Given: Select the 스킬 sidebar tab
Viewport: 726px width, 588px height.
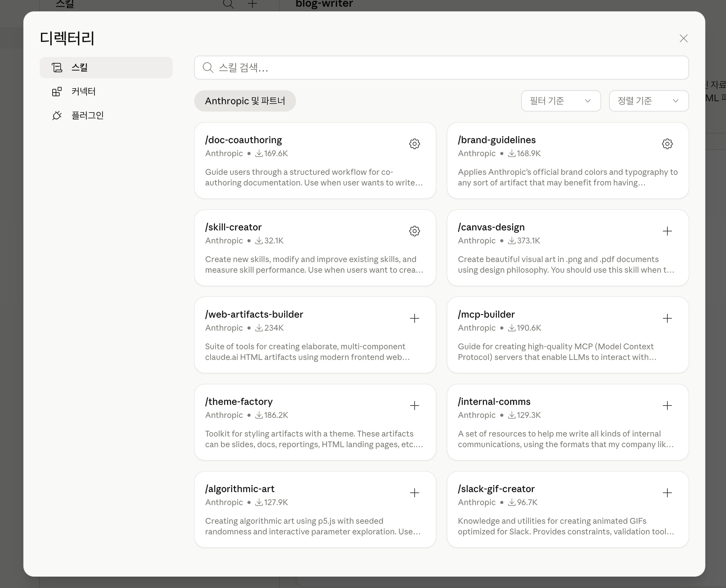Looking at the screenshot, I should click(106, 68).
